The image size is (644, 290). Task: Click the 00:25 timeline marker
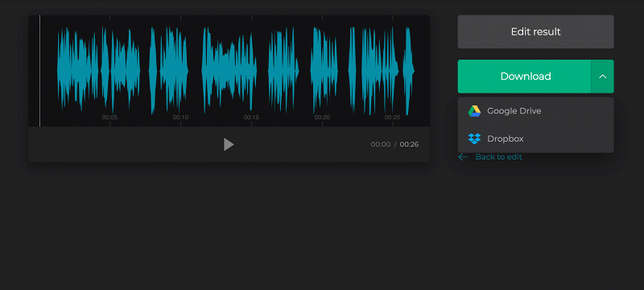(392, 118)
